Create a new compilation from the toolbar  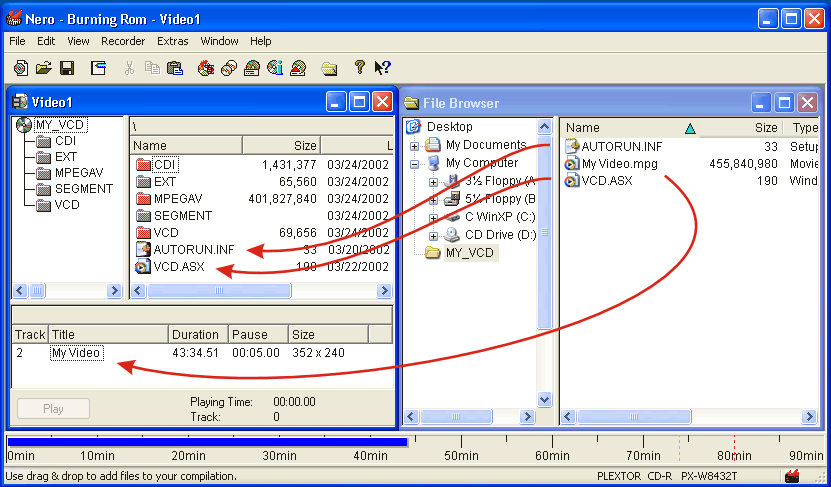[x=21, y=68]
